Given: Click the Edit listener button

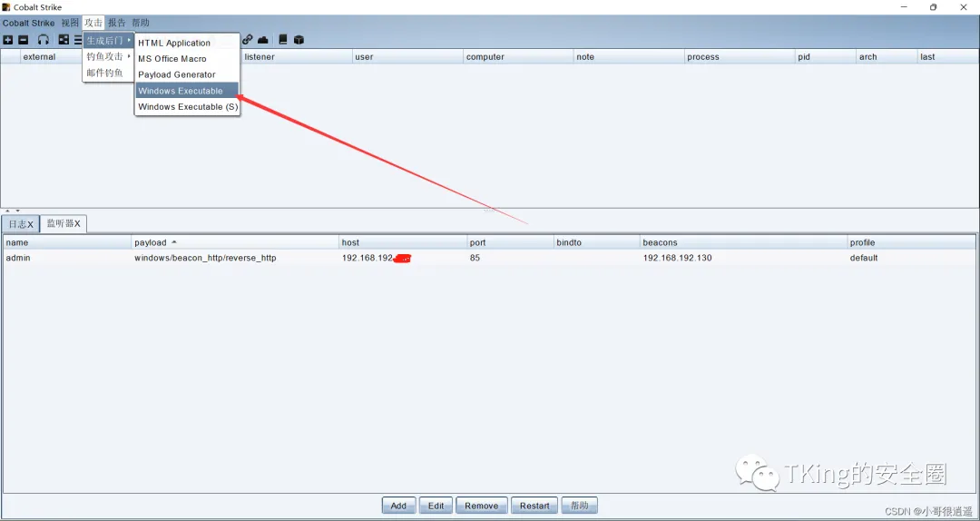Looking at the screenshot, I should pos(436,506).
